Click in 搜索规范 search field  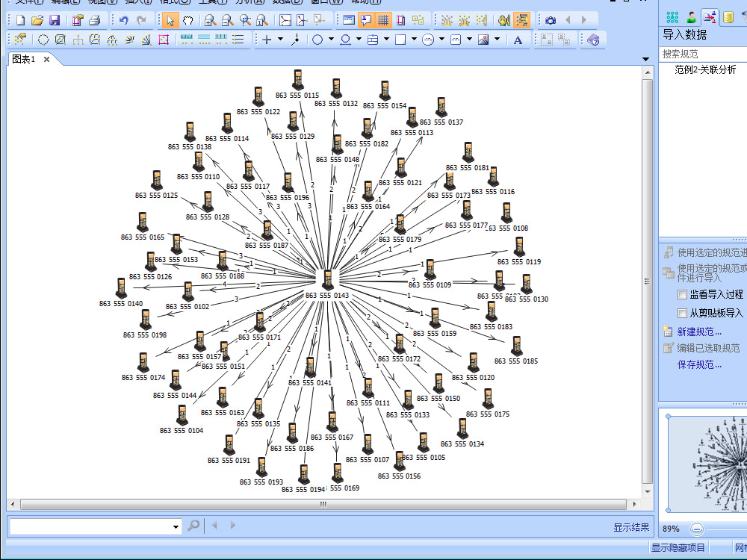pos(703,54)
